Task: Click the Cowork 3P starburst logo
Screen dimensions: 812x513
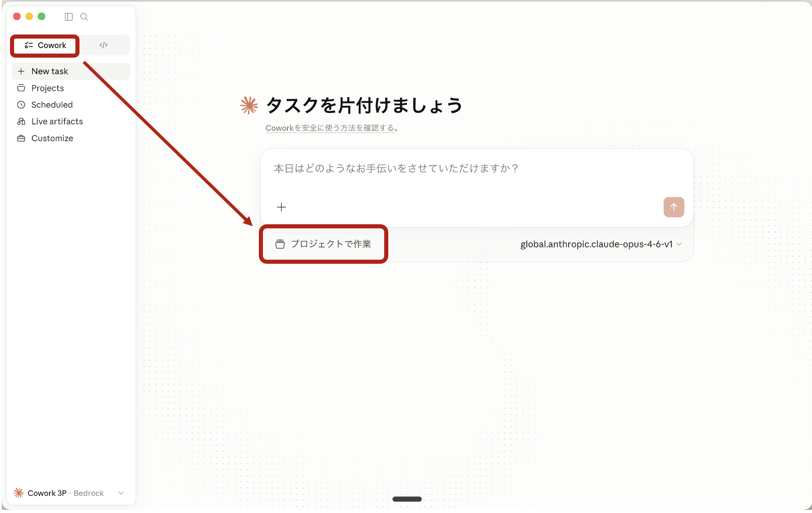Action: point(19,493)
